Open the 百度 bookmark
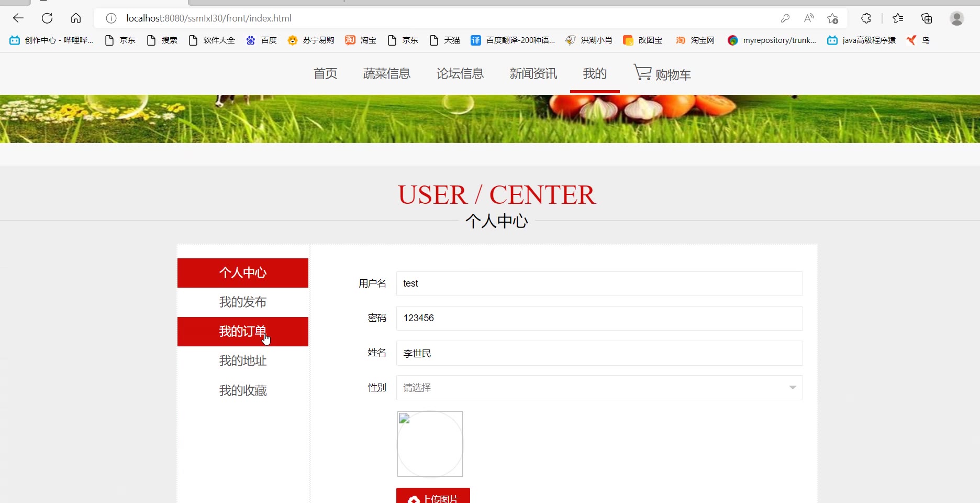 point(261,40)
